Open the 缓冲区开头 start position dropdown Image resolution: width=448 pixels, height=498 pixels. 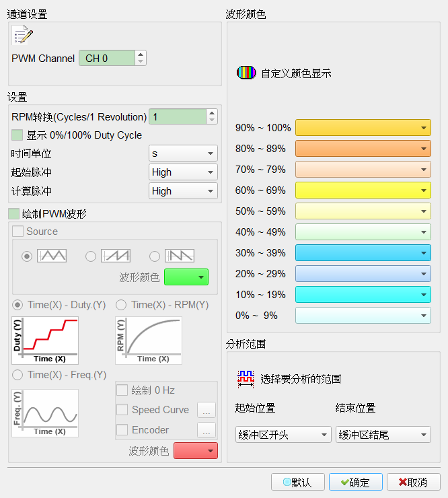pyautogui.click(x=283, y=435)
